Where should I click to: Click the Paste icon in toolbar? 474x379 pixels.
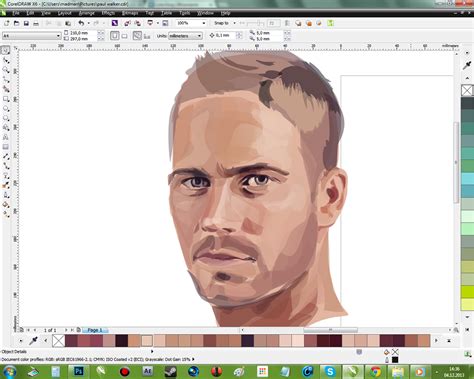pyautogui.click(x=68, y=23)
